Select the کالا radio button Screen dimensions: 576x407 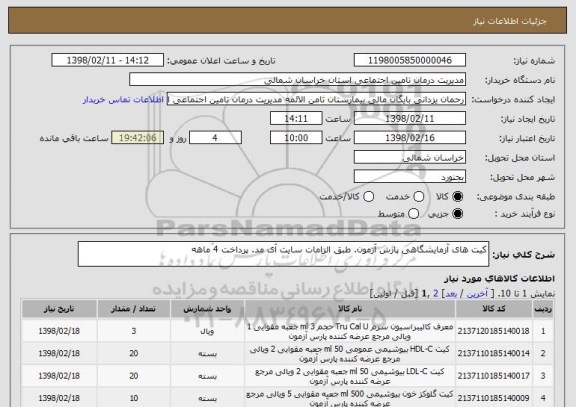(457, 197)
